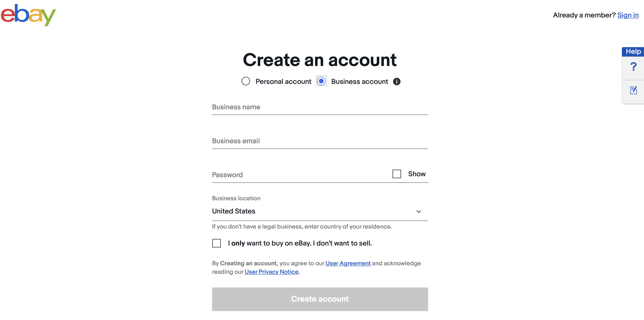Click the Password input field

[300, 175]
